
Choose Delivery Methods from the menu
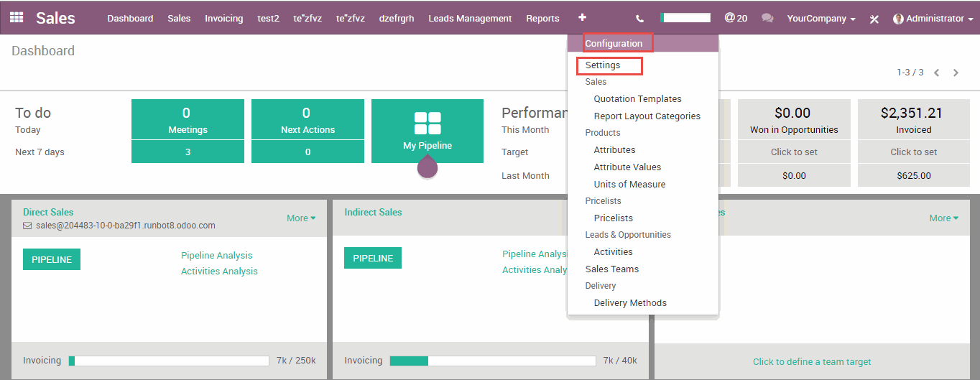point(630,303)
